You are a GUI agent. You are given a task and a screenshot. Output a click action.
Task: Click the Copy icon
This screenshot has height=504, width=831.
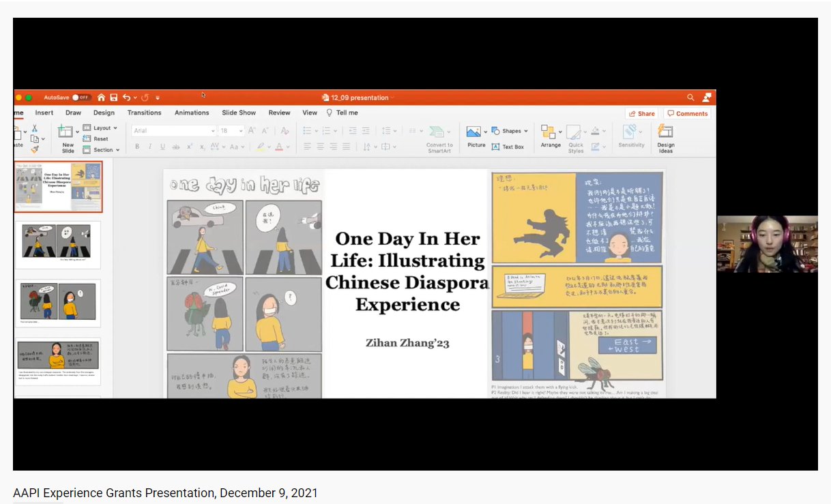34,138
